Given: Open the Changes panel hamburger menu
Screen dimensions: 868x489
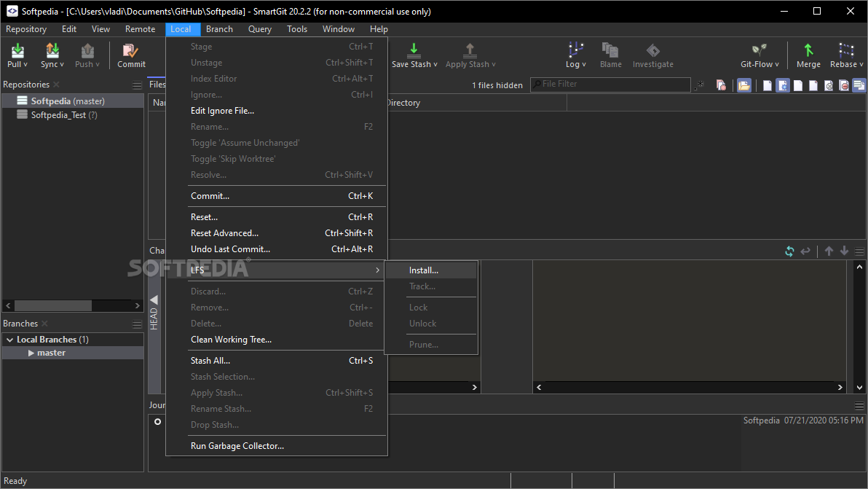Looking at the screenshot, I should [x=859, y=251].
